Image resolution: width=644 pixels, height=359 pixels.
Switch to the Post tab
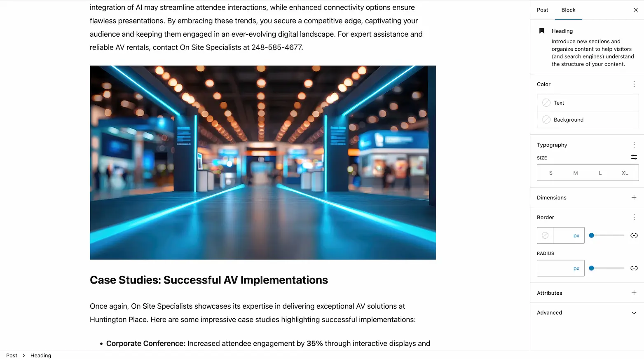[542, 9]
